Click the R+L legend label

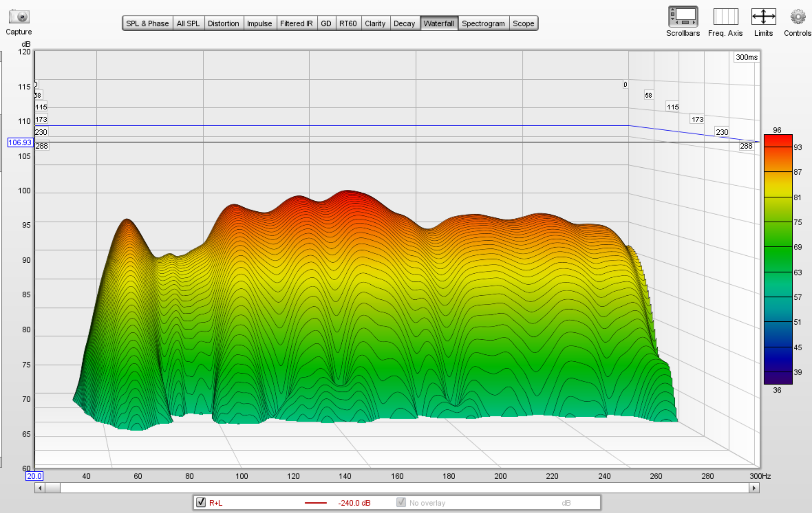click(x=216, y=503)
